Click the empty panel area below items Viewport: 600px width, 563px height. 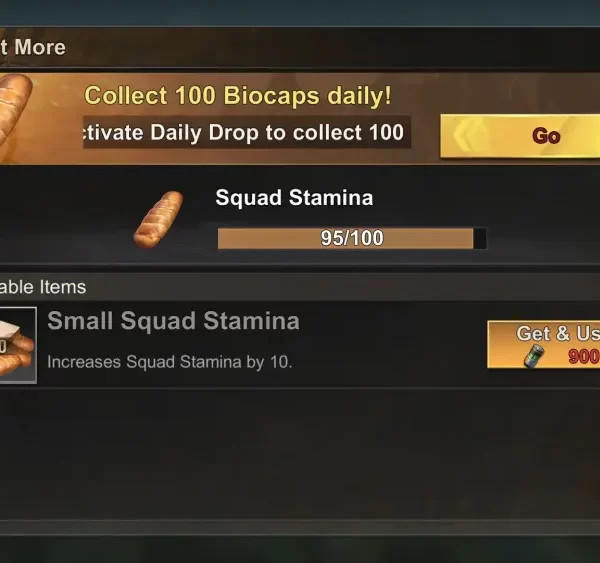300,454
